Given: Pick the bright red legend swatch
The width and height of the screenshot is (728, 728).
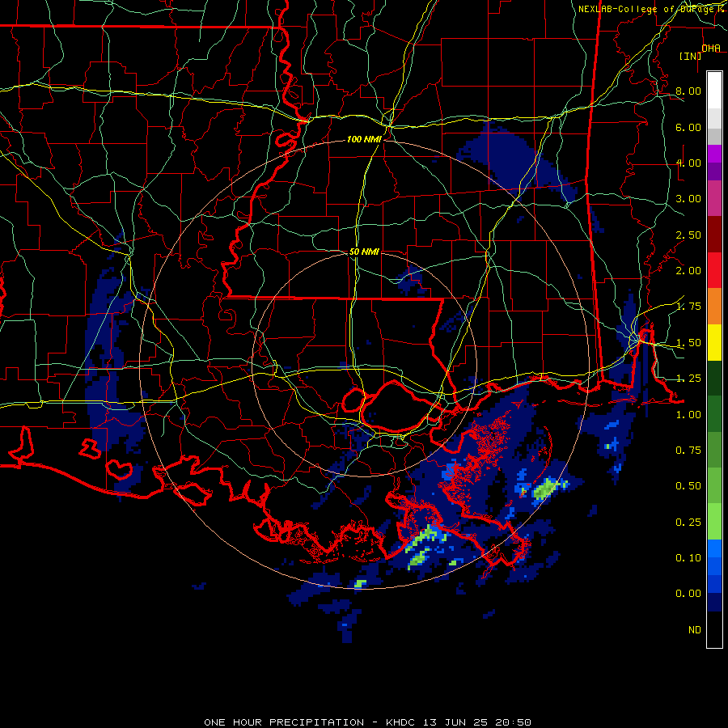Looking at the screenshot, I should pyautogui.click(x=714, y=271).
